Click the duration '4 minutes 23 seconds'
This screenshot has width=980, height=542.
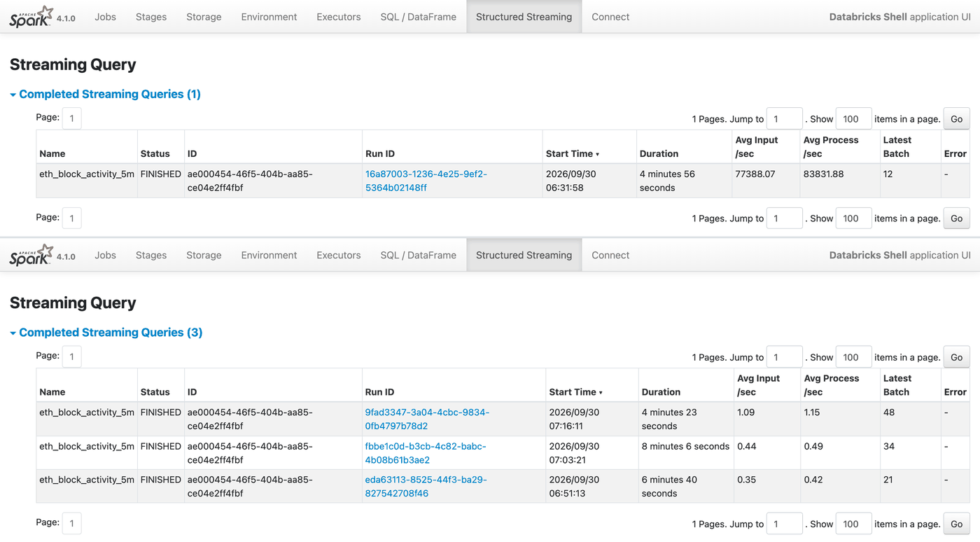(x=668, y=419)
